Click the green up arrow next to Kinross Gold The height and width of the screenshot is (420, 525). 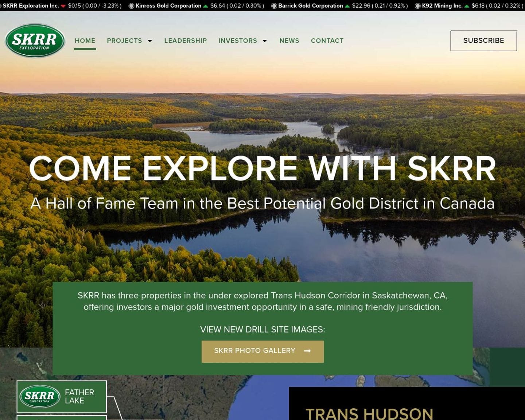click(x=206, y=6)
